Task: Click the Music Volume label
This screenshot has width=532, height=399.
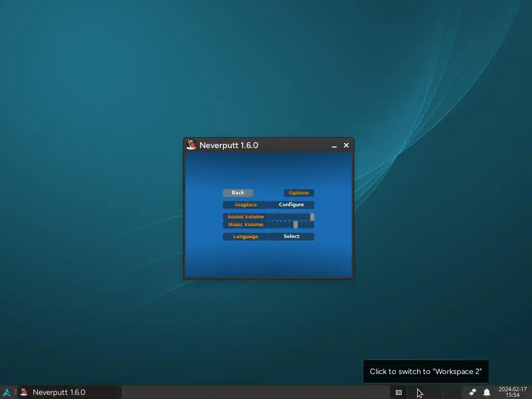Action: (246, 224)
